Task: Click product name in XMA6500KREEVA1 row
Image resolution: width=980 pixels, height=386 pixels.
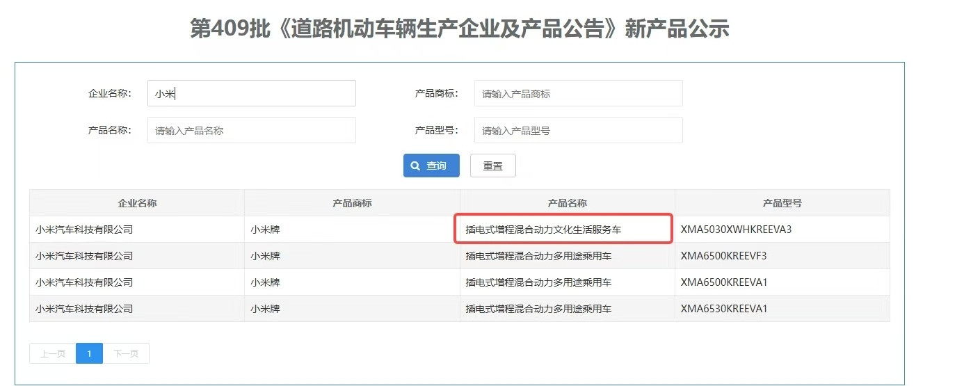Action: click(x=539, y=282)
